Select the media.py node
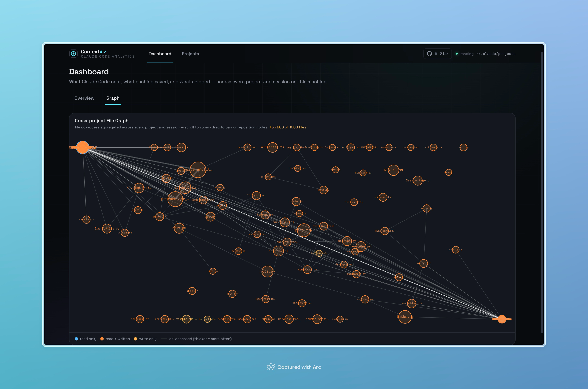This screenshot has height=389, width=588. pos(426,208)
